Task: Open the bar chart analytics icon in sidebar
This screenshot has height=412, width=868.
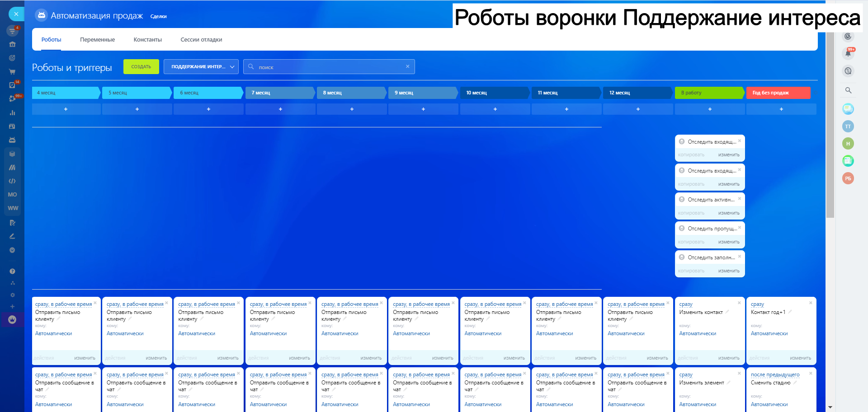Action: click(x=12, y=112)
